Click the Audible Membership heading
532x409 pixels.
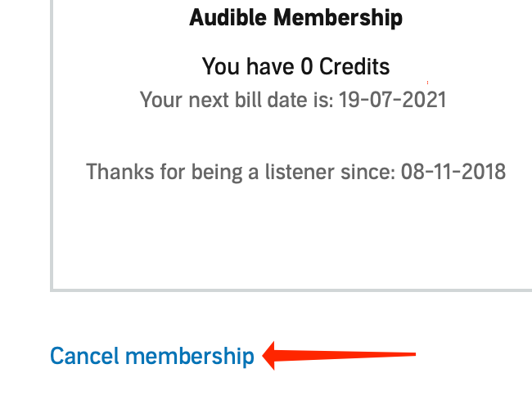click(295, 17)
